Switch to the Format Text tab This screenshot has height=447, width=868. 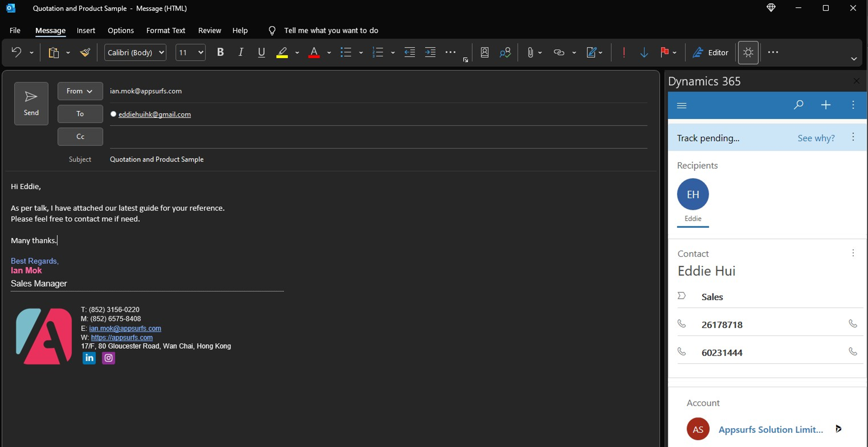click(x=166, y=30)
